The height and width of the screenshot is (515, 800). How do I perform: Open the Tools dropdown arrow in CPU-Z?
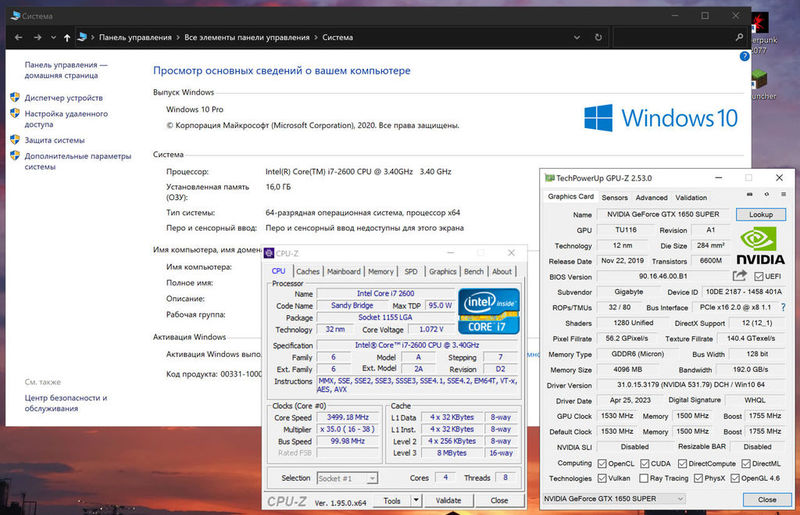[x=416, y=500]
